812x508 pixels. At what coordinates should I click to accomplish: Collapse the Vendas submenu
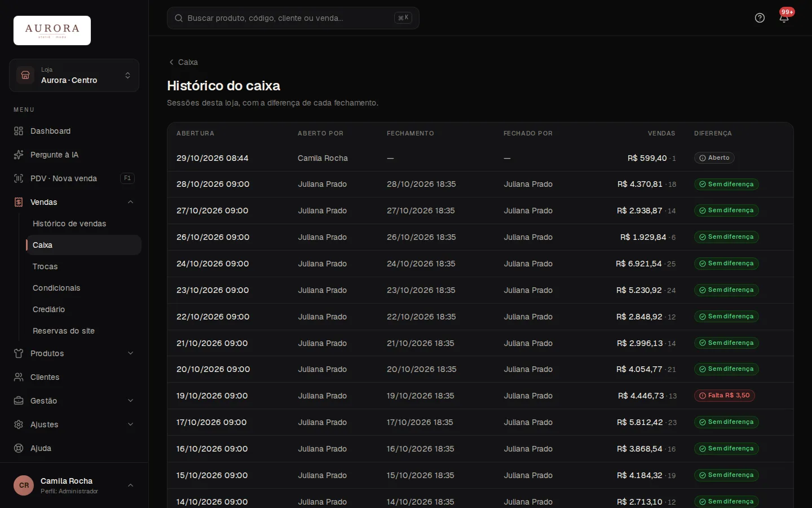click(x=130, y=202)
